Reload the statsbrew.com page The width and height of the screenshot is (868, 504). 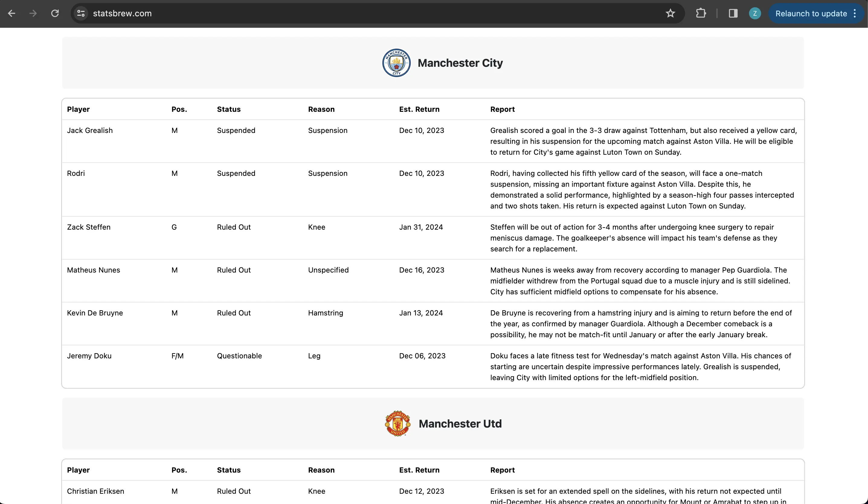click(x=55, y=13)
